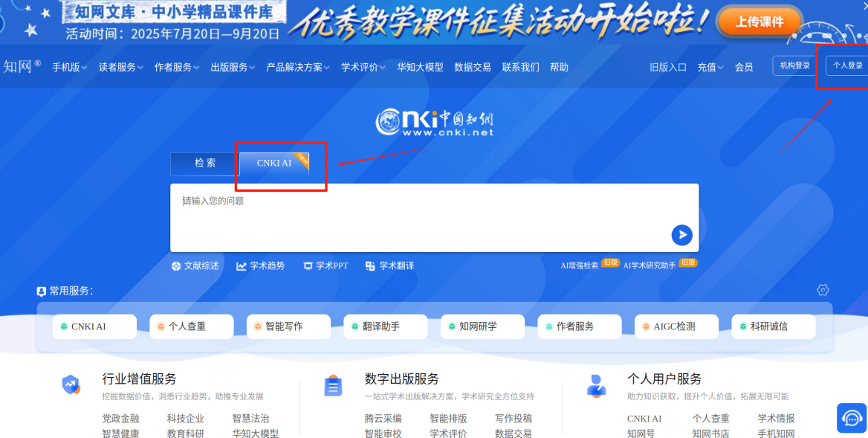Click the 个人用户服务 heading
The width and height of the screenshot is (868, 438).
664,379
